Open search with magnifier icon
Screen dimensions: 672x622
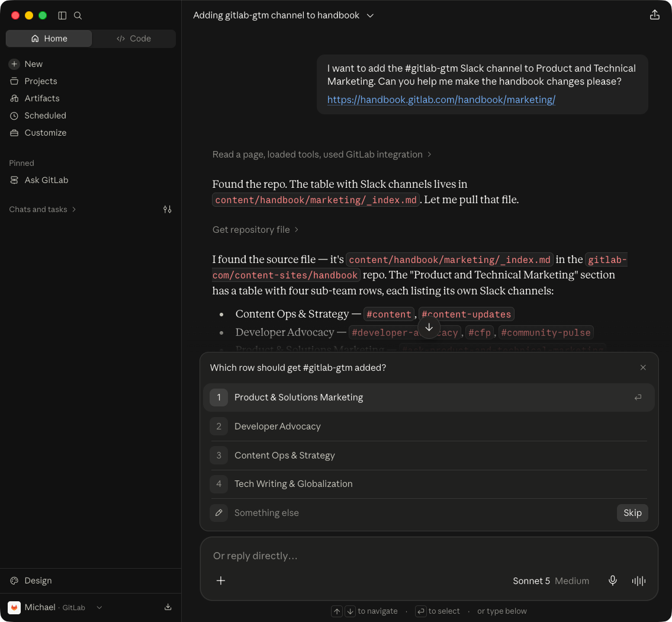pyautogui.click(x=78, y=15)
